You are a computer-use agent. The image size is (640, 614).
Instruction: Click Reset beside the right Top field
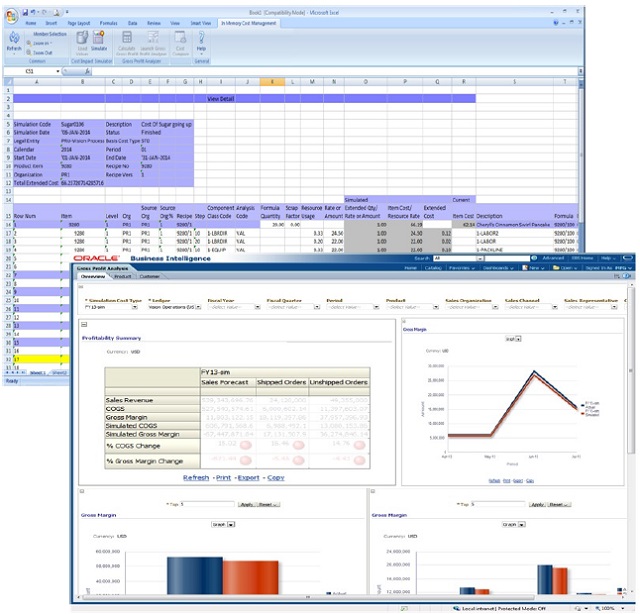tap(560, 505)
